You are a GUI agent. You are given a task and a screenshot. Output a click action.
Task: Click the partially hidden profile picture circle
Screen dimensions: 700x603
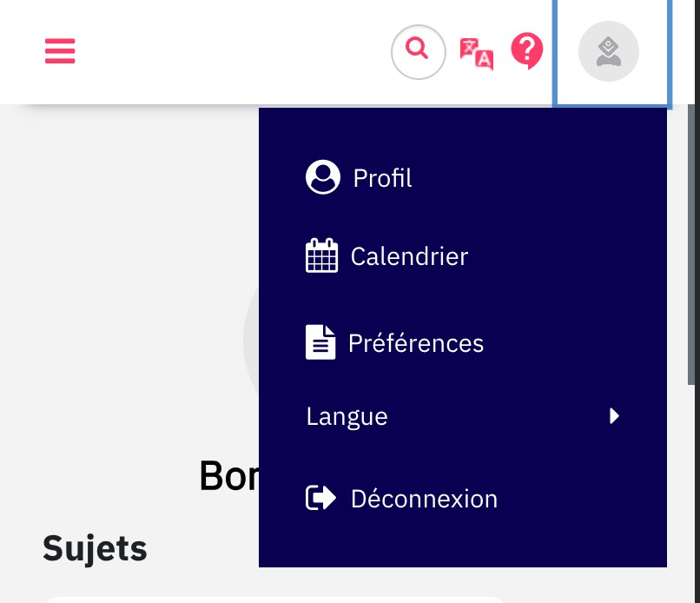tap(251, 340)
